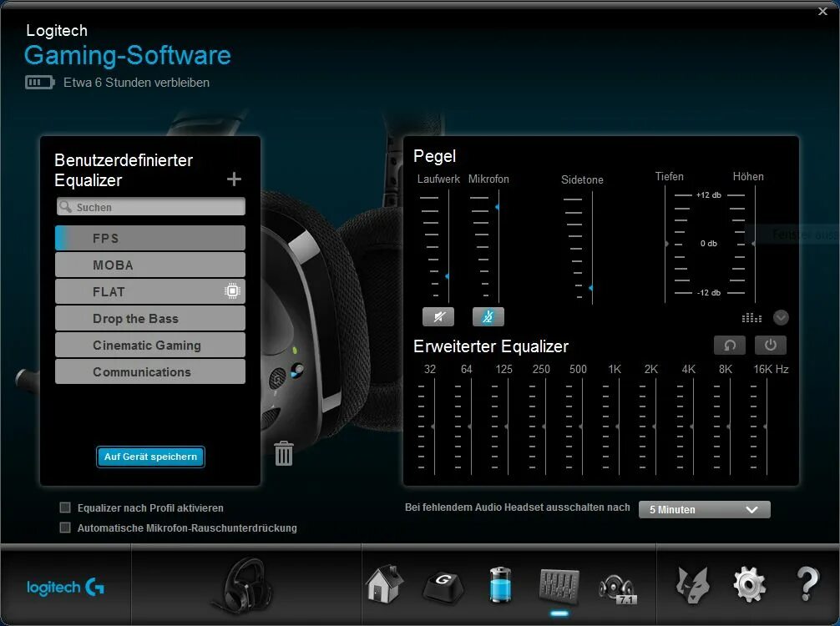This screenshot has height=626, width=840.
Task: Click the 8K equalizer band slider
Action: pyautogui.click(x=729, y=427)
